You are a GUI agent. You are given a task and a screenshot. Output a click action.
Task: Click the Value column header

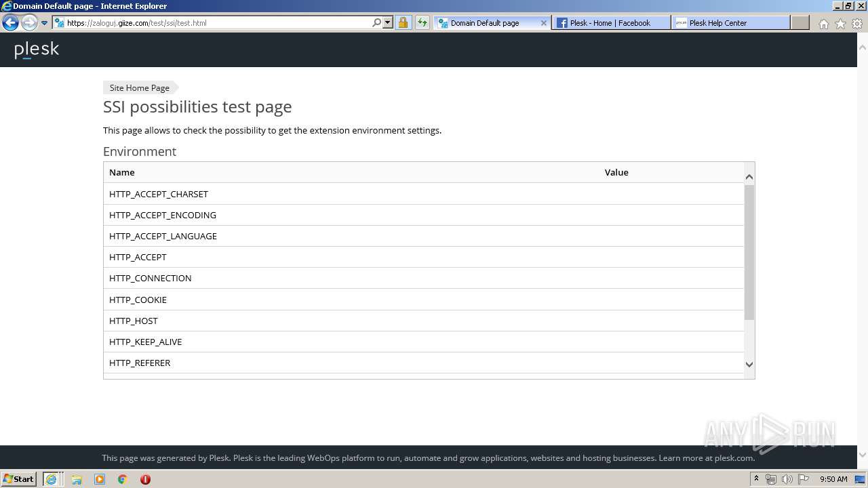tap(616, 172)
